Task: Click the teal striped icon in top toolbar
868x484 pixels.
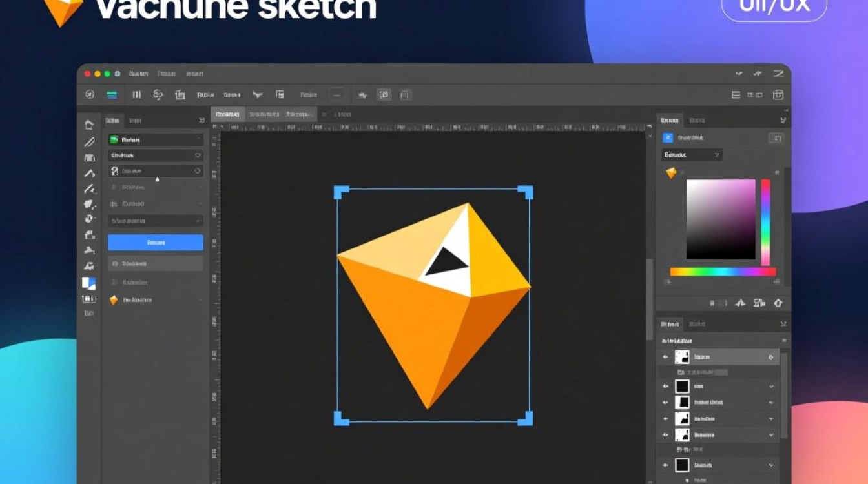Action: point(112,95)
